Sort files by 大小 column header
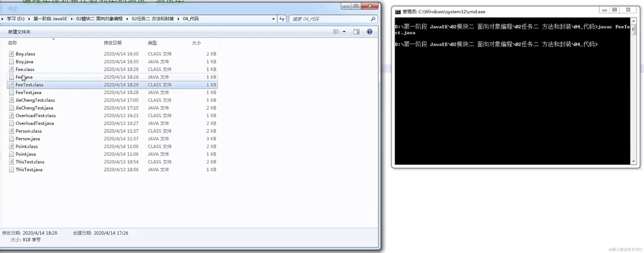This screenshot has height=253, width=644. pos(196,43)
